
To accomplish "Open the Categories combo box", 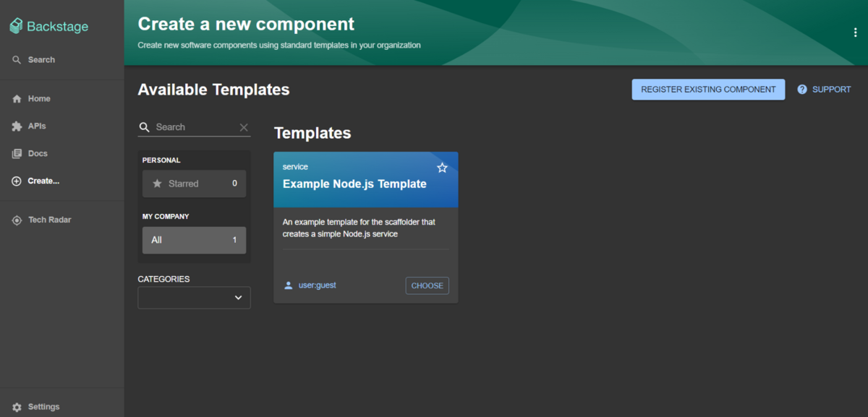I will pyautogui.click(x=195, y=298).
